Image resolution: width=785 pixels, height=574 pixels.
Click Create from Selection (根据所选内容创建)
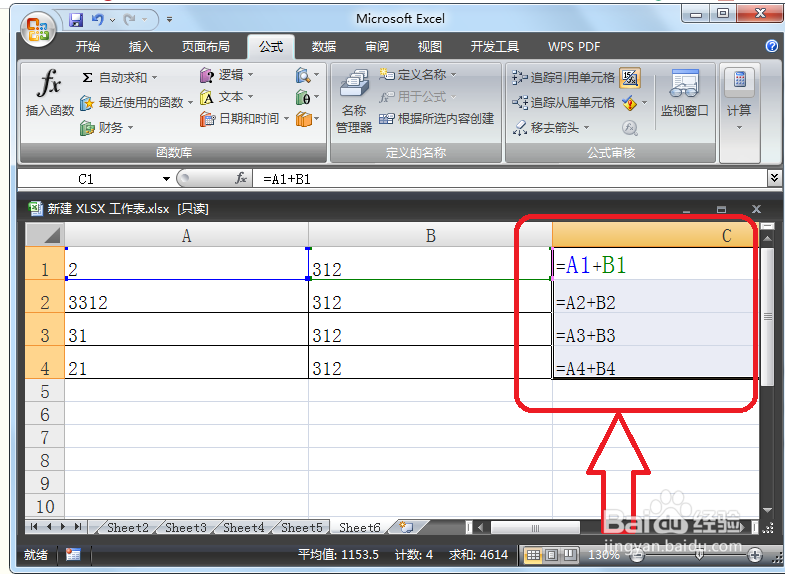(437, 119)
